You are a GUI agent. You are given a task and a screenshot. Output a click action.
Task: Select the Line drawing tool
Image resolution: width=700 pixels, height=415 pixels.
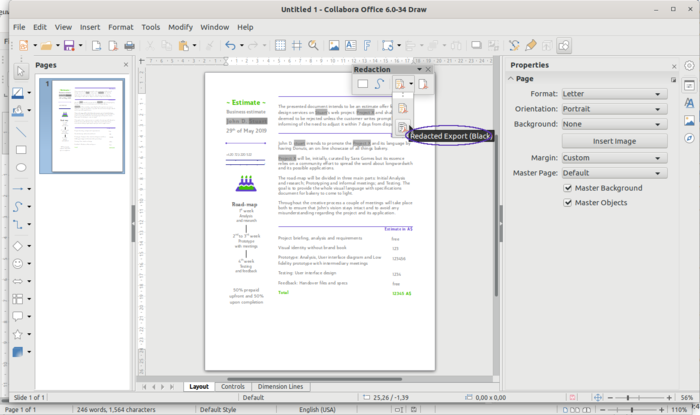click(21, 131)
